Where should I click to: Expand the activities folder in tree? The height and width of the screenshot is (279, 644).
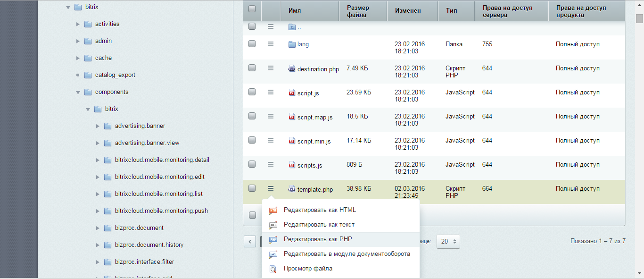click(x=78, y=24)
